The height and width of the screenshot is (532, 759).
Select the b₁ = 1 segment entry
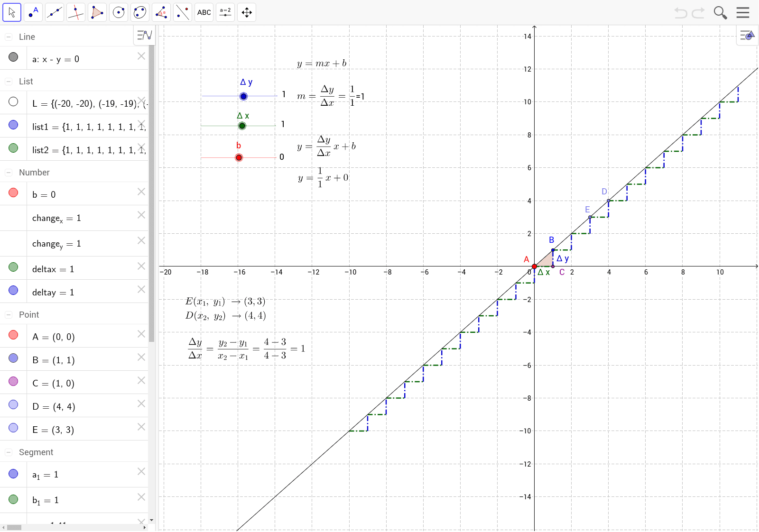point(74,500)
